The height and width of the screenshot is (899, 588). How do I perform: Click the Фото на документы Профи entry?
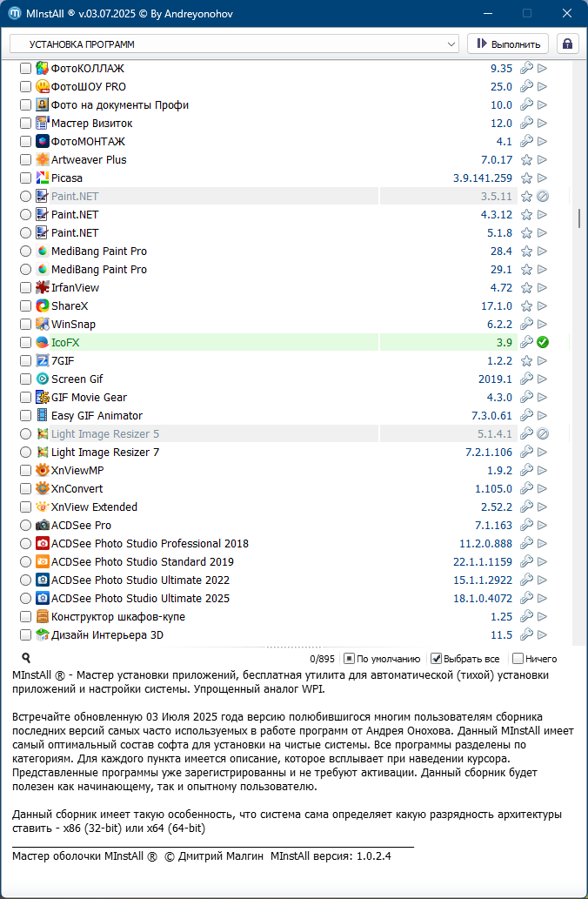coord(120,105)
